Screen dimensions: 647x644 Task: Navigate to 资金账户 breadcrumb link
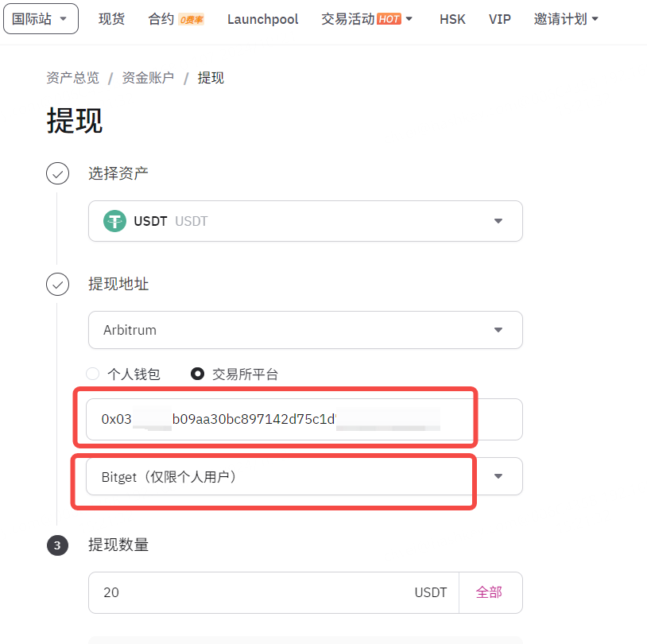[x=148, y=78]
